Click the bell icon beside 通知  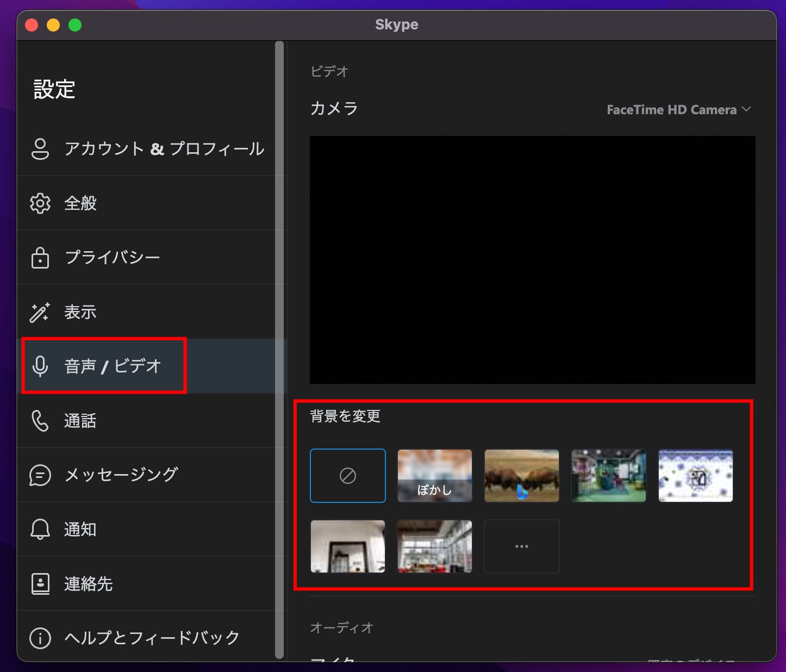pos(40,530)
